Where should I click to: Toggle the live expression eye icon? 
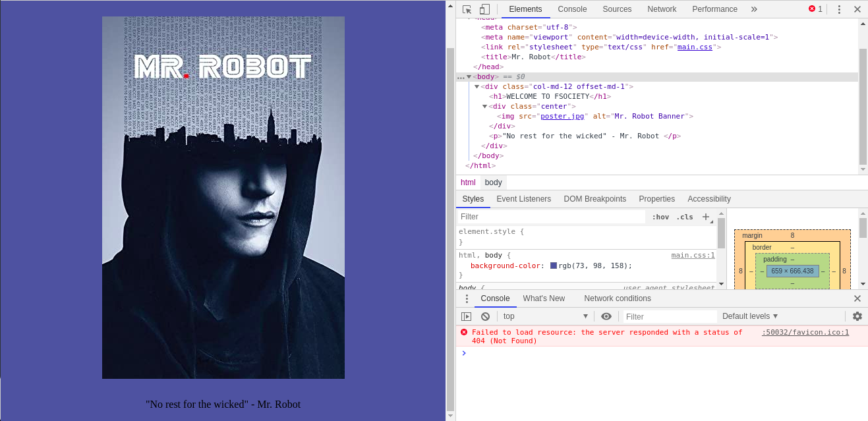point(606,316)
